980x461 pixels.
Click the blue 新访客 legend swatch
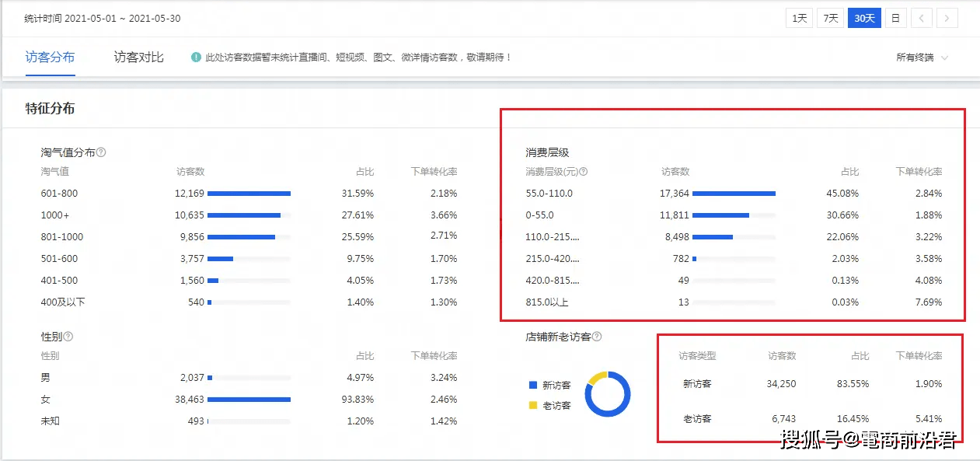pos(532,383)
